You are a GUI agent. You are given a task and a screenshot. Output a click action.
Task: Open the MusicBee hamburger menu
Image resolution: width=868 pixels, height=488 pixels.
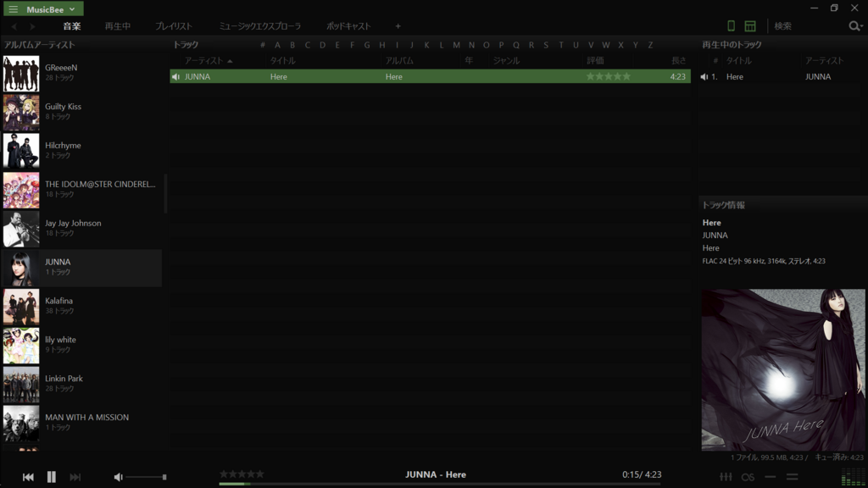[14, 9]
